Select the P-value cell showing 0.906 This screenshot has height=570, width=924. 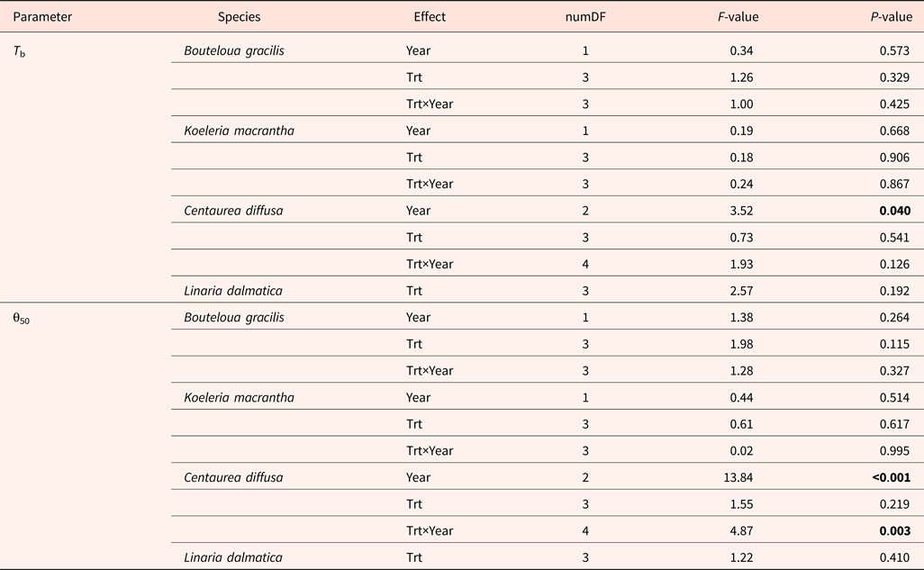pyautogui.click(x=896, y=158)
